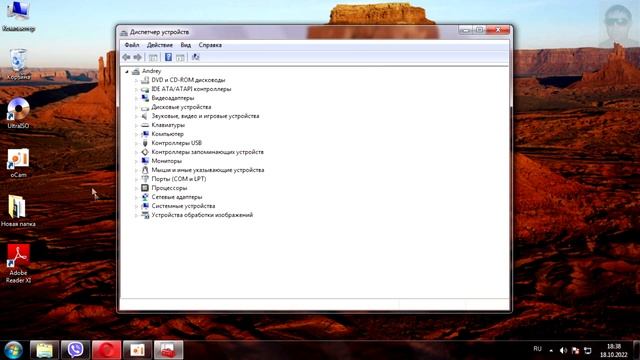Screen dimensions: 640x360
Task: Open Viber from the taskbar
Action: (x=75, y=350)
